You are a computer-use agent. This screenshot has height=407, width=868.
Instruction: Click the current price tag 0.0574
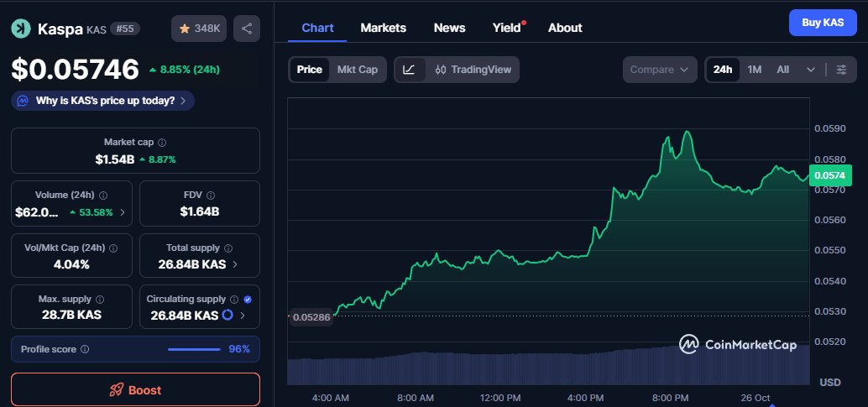(x=829, y=175)
